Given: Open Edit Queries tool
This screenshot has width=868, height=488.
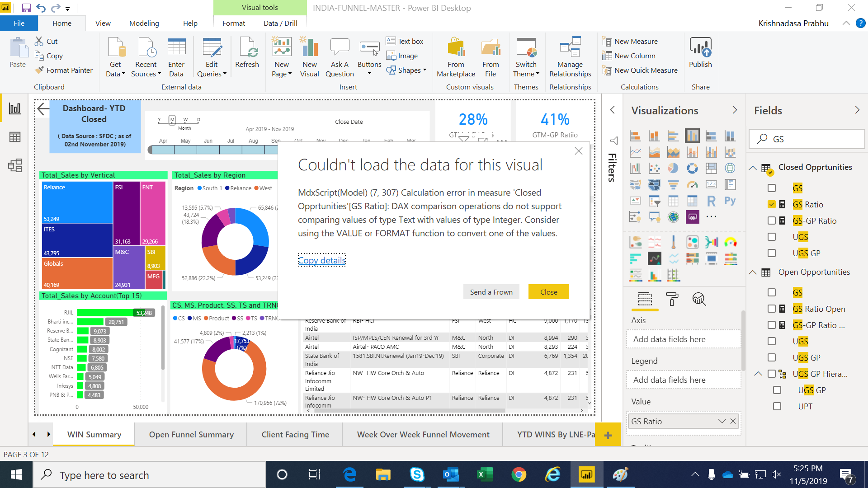Looking at the screenshot, I should 212,57.
